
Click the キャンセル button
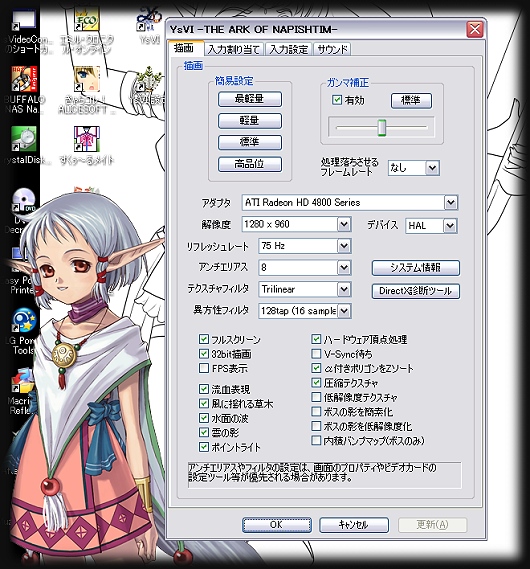354,525
